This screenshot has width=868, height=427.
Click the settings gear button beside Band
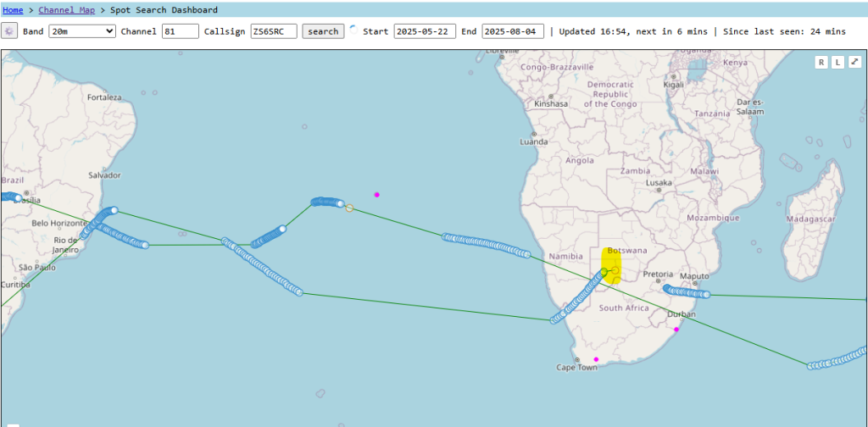pyautogui.click(x=9, y=31)
